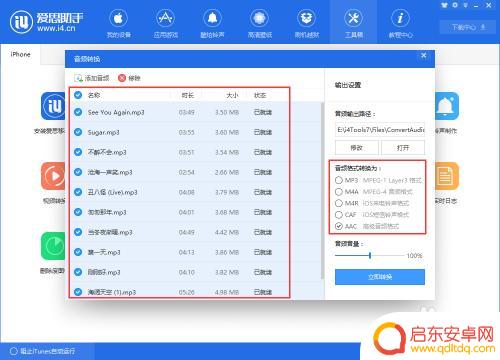Click 修改 to change output path

coord(357,147)
